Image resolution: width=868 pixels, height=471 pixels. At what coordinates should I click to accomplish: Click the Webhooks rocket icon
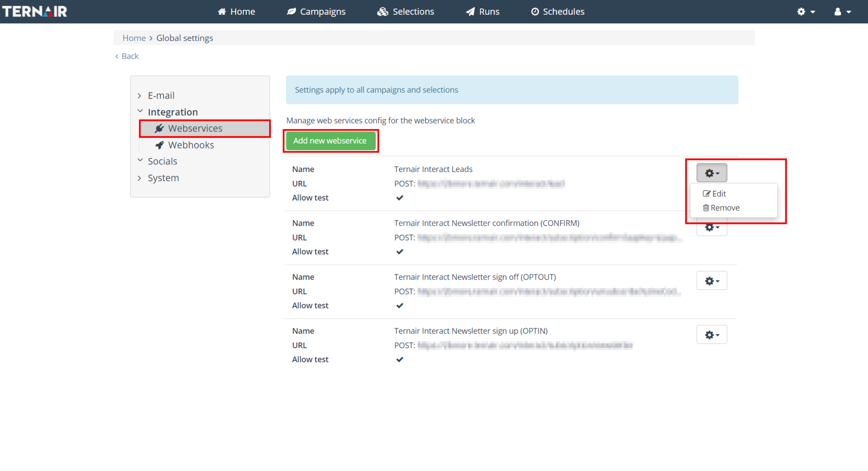[x=159, y=145]
